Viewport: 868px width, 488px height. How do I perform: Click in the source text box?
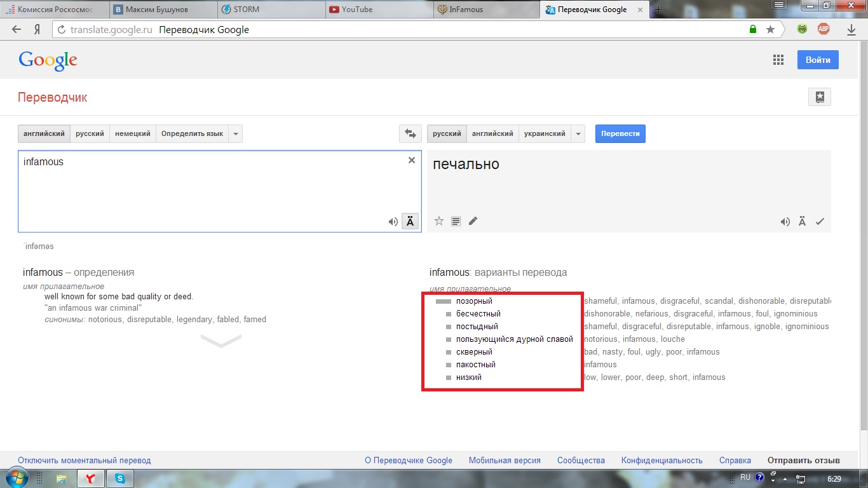(219, 191)
